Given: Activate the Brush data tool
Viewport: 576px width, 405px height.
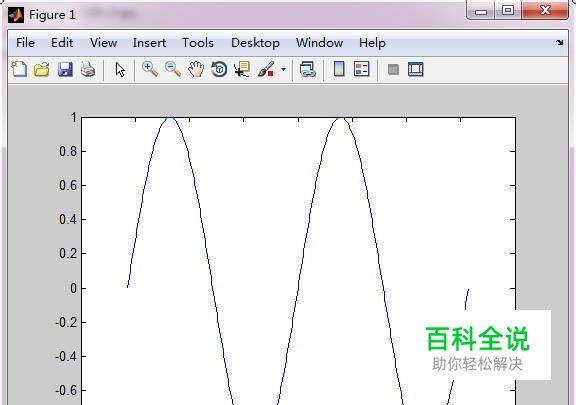Looking at the screenshot, I should 266,69.
